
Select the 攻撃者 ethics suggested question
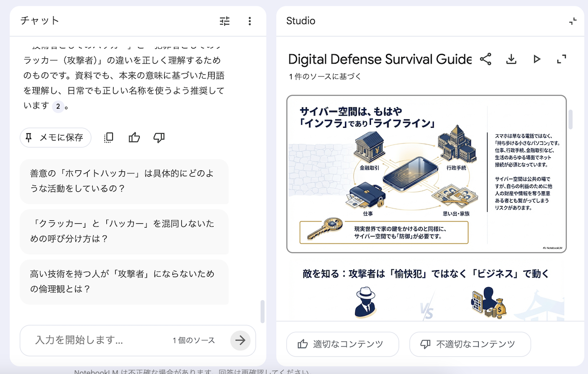coord(124,282)
